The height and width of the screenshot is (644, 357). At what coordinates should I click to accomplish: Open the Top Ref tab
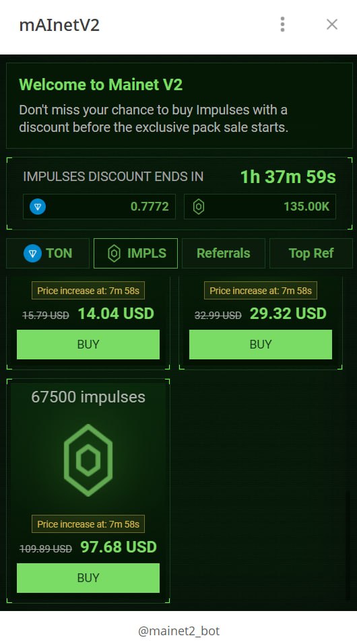point(311,254)
